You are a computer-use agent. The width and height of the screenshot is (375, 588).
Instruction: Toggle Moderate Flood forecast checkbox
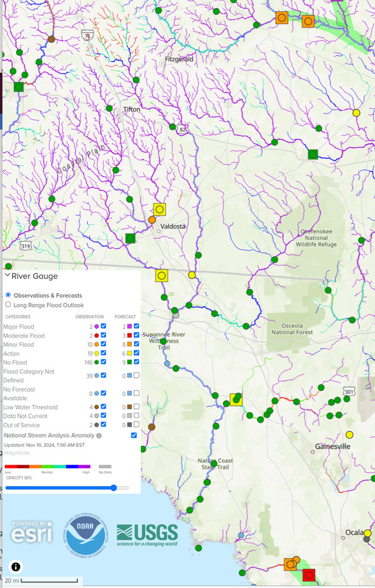[x=136, y=335]
